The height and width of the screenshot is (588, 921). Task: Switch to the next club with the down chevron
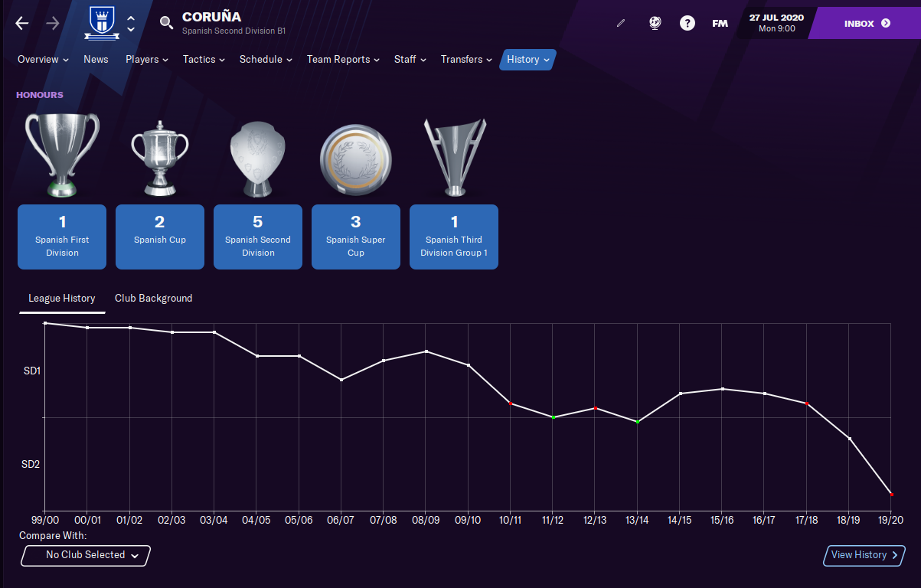pos(131,29)
